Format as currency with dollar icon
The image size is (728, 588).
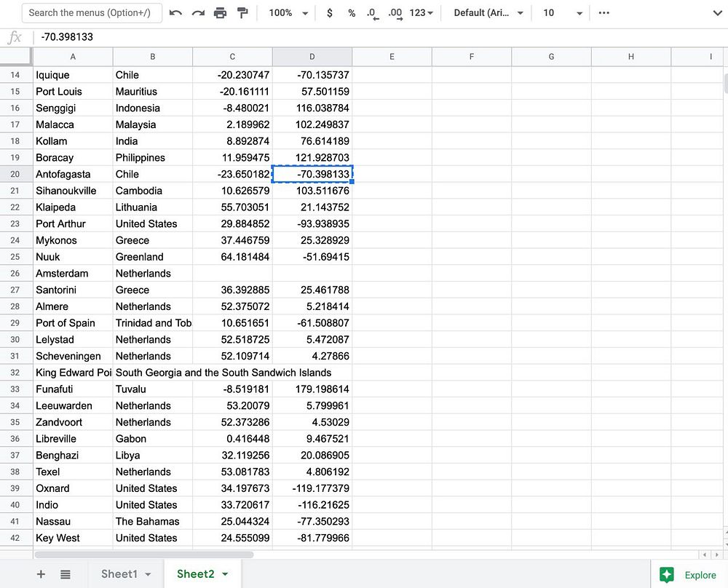tap(330, 13)
